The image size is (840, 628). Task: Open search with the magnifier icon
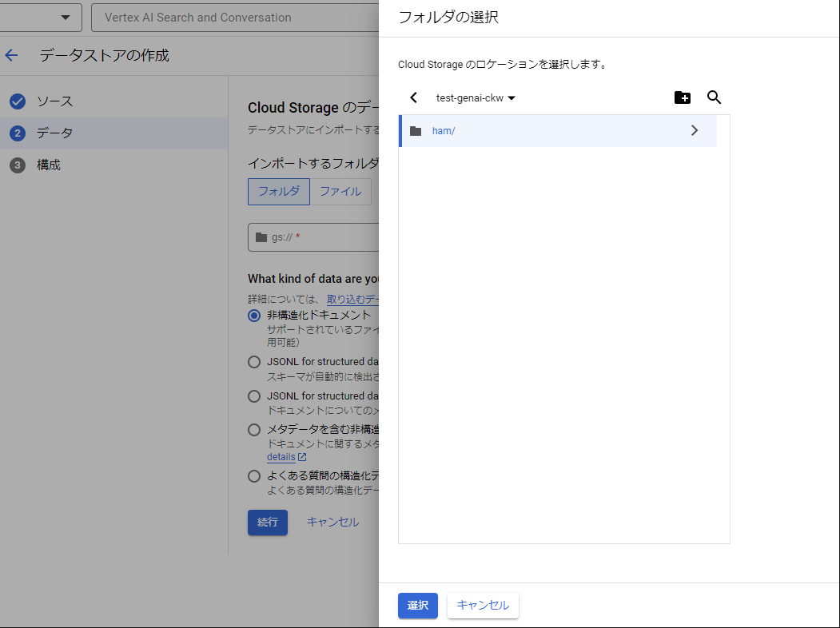[x=714, y=97]
